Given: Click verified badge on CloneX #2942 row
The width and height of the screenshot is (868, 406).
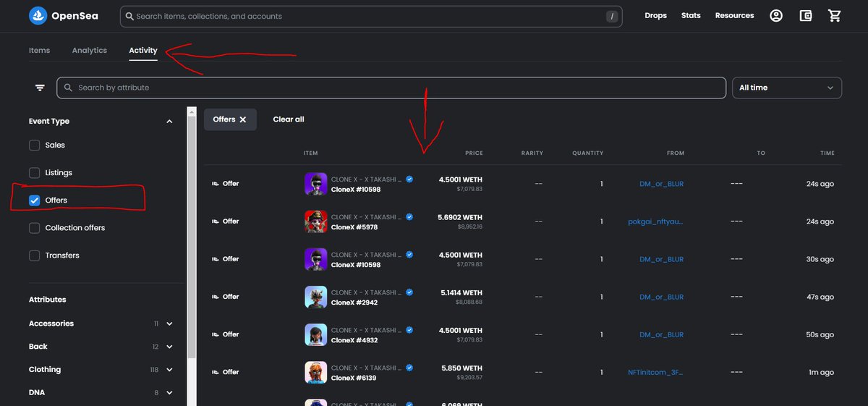Looking at the screenshot, I should 409,292.
